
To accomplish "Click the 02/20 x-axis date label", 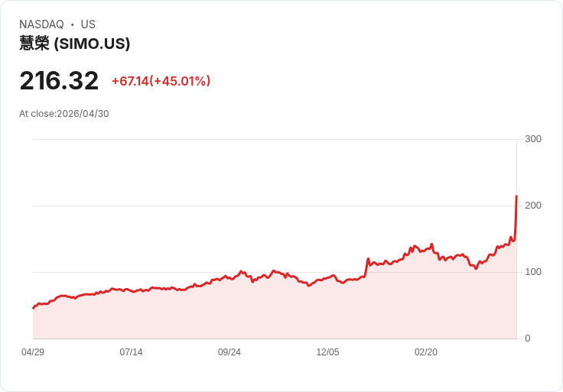I will click(x=426, y=352).
